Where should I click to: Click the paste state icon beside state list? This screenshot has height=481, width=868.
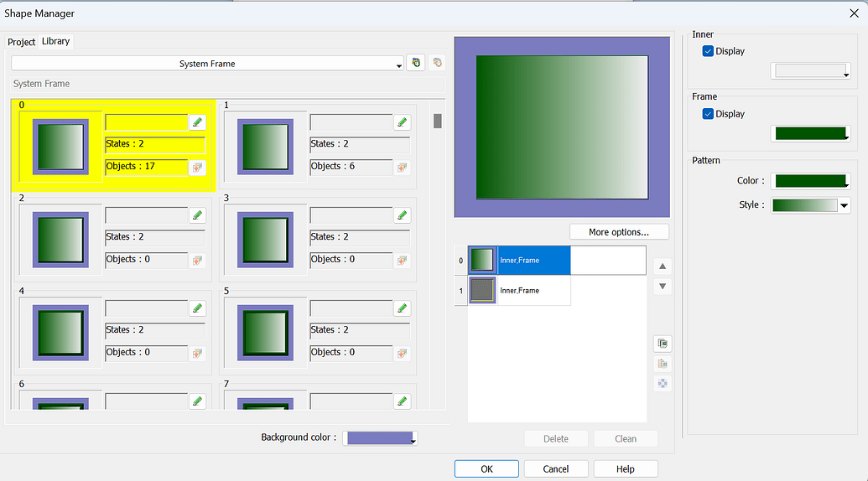click(x=662, y=363)
